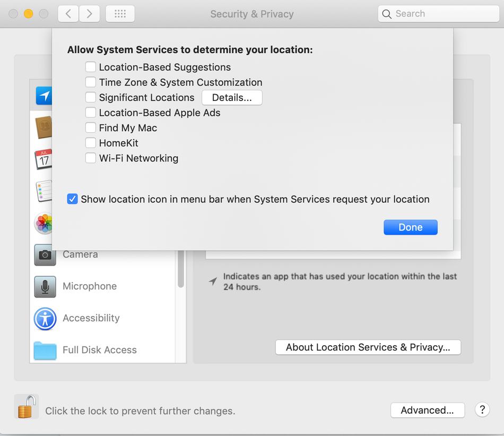
Task: Uncheck Show location icon in menu bar
Action: click(x=72, y=199)
